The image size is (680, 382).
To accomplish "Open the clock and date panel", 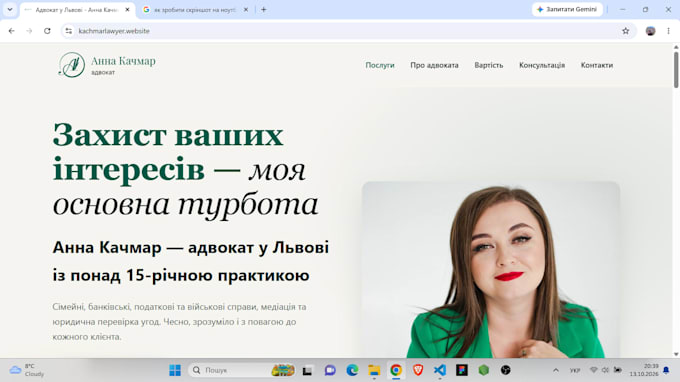I will pyautogui.click(x=644, y=370).
